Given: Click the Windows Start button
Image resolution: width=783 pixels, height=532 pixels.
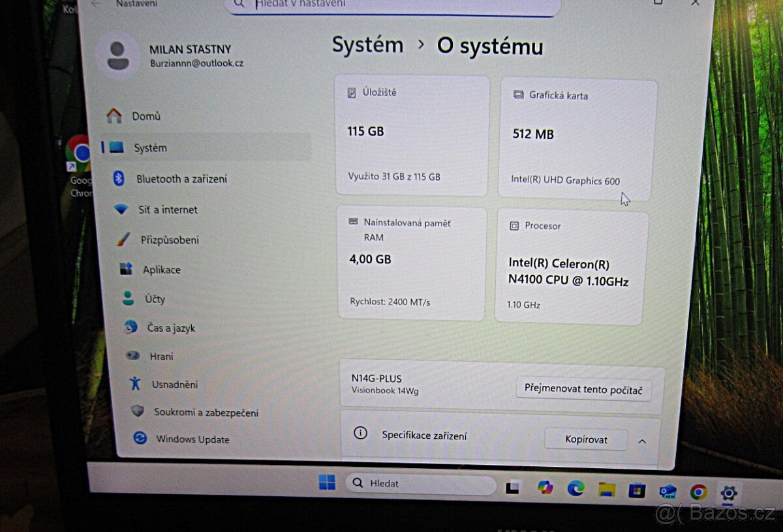Looking at the screenshot, I should (x=326, y=484).
